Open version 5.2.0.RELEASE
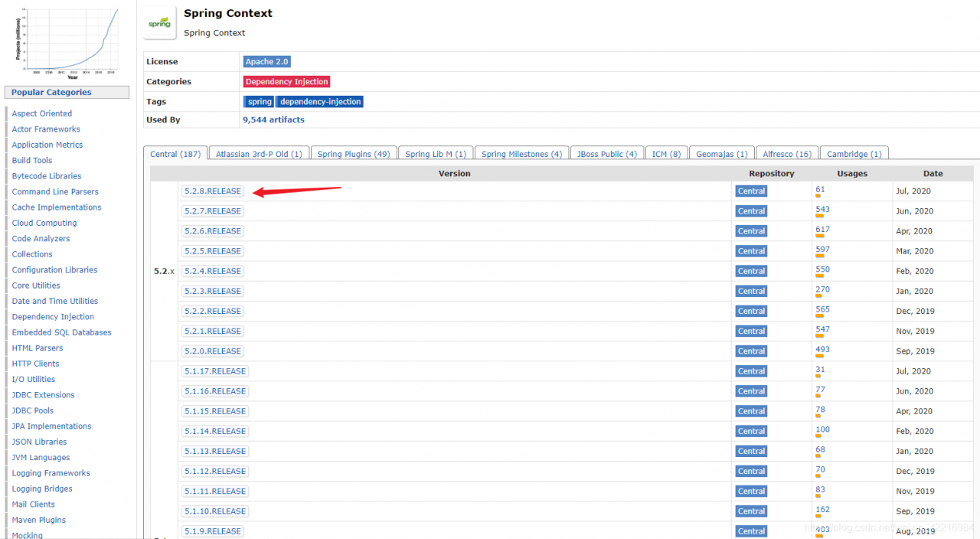The image size is (980, 539). pos(213,351)
